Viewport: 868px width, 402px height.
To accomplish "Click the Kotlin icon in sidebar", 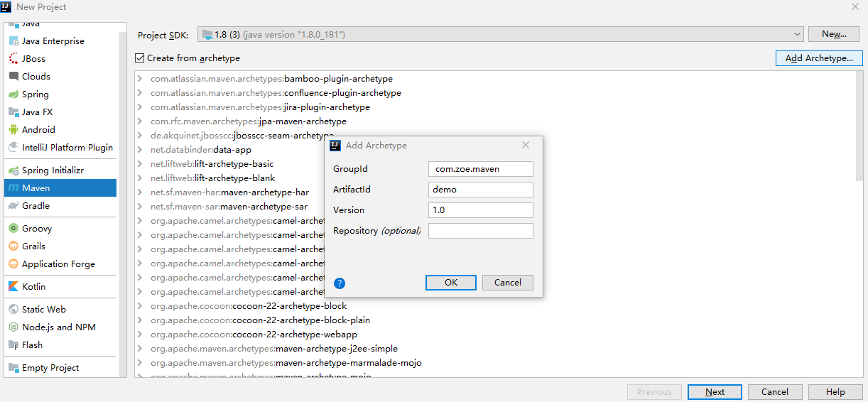I will tap(13, 287).
